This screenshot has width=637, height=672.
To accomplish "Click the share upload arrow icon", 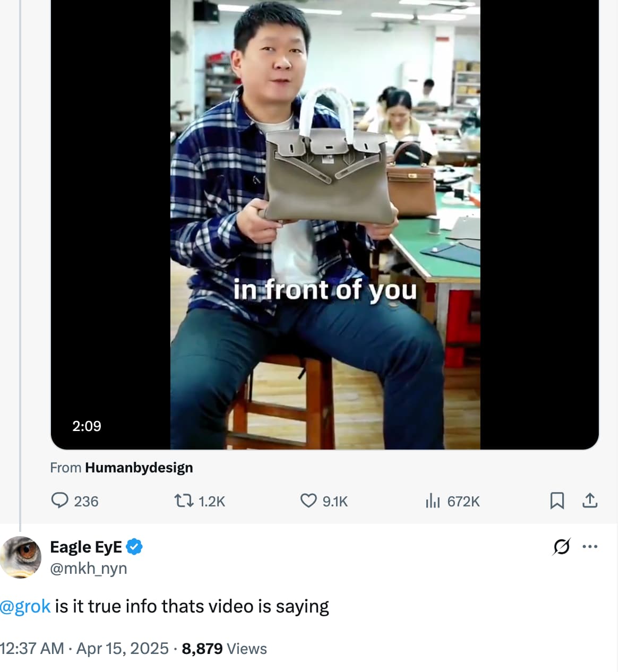I will pyautogui.click(x=590, y=501).
